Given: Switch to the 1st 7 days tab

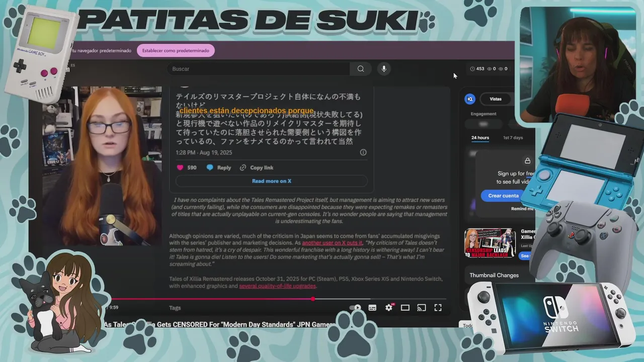Looking at the screenshot, I should pyautogui.click(x=513, y=138).
